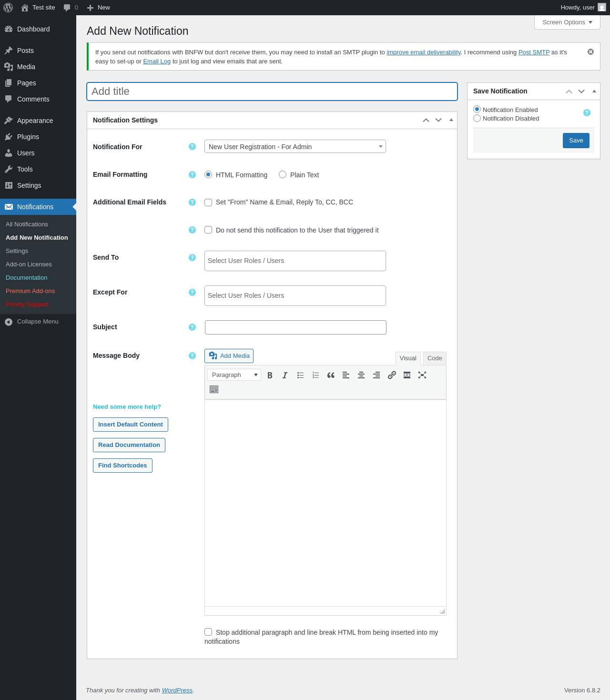Screen dimensions: 610x700
Task: Click the Add title field
Action: click(272, 91)
